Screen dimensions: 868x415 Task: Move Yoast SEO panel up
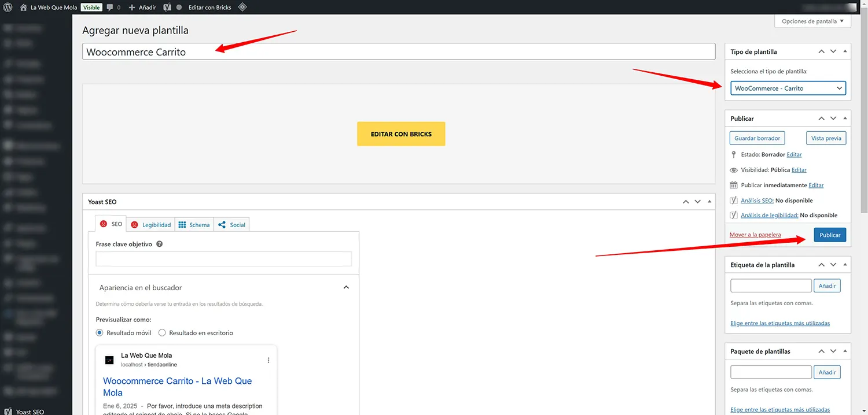pos(686,202)
